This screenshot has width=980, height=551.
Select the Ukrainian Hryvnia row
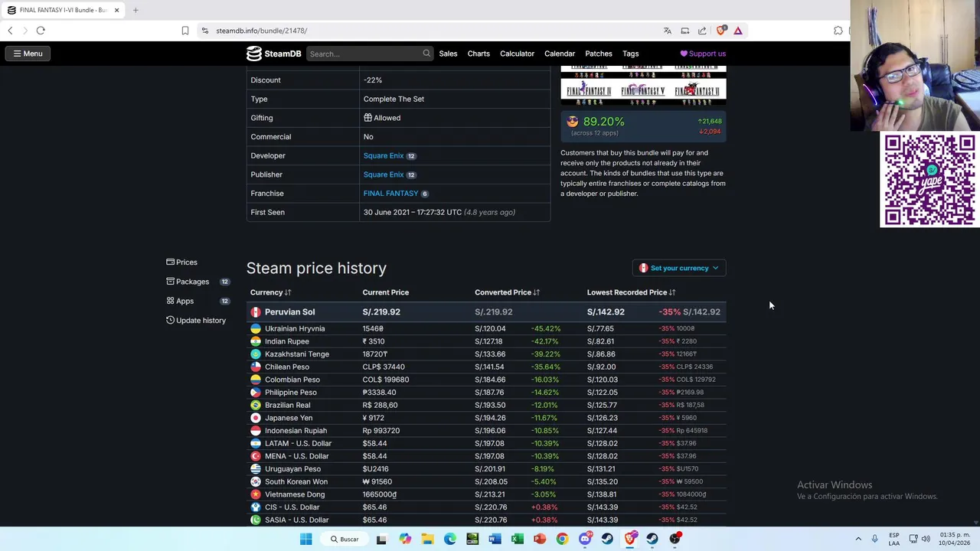(485, 328)
